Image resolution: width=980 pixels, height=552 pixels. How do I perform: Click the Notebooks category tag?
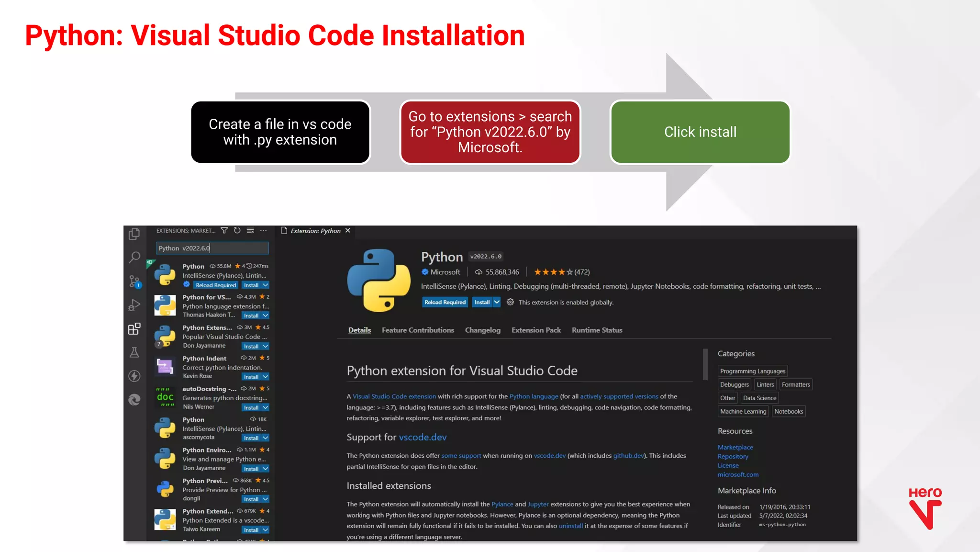point(788,411)
